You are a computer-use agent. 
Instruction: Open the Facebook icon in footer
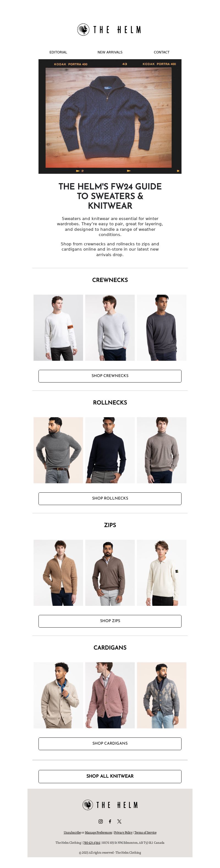110,821
